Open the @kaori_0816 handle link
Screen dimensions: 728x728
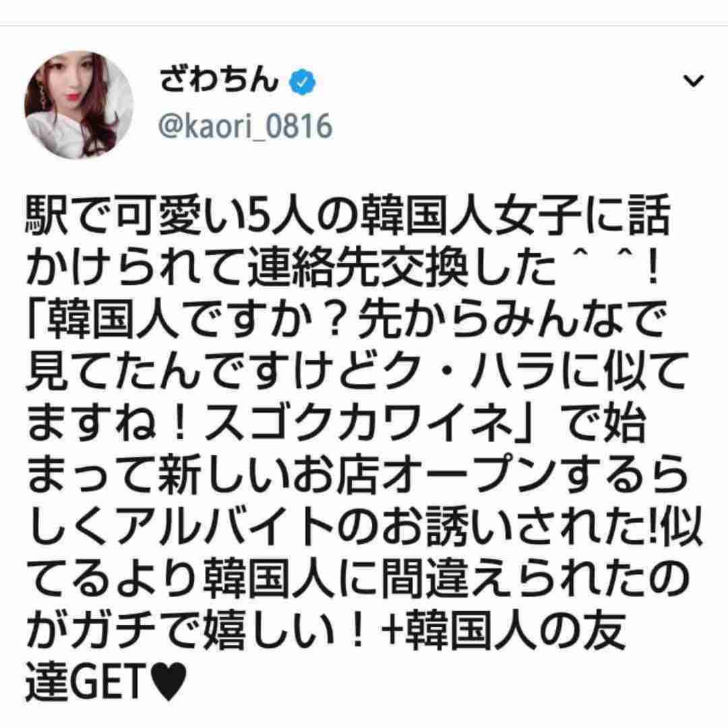(x=245, y=125)
